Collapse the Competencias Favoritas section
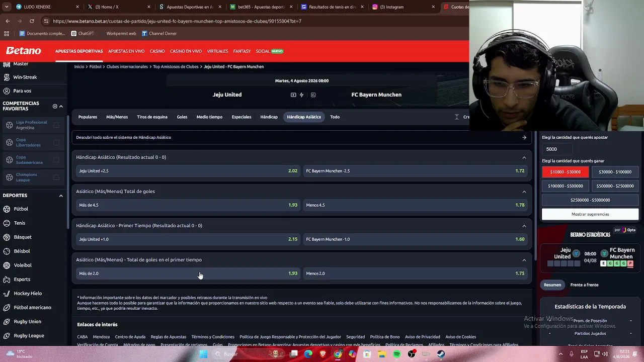This screenshot has height=362, width=644. tap(61, 106)
